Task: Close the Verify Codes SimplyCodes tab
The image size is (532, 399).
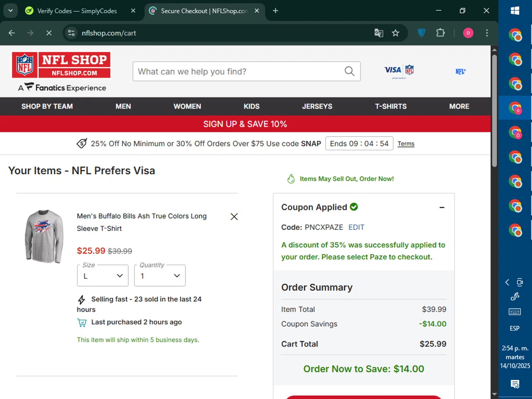Action: (133, 11)
